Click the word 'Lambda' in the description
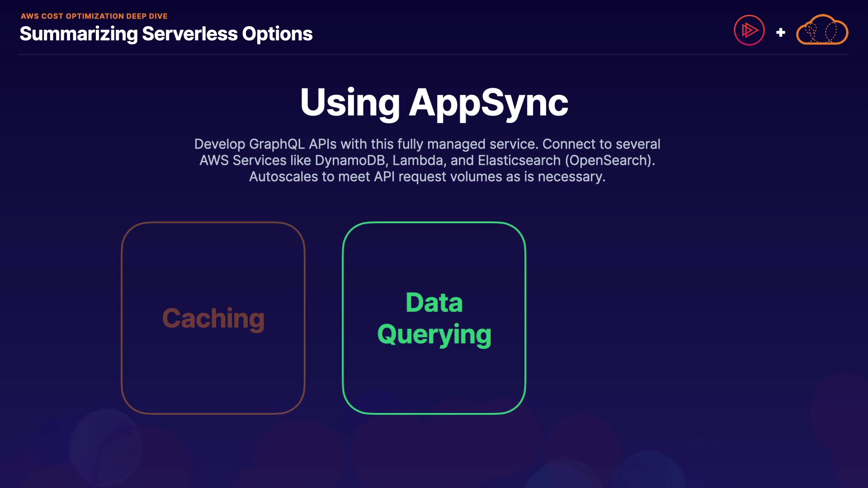868x488 pixels. click(x=417, y=160)
